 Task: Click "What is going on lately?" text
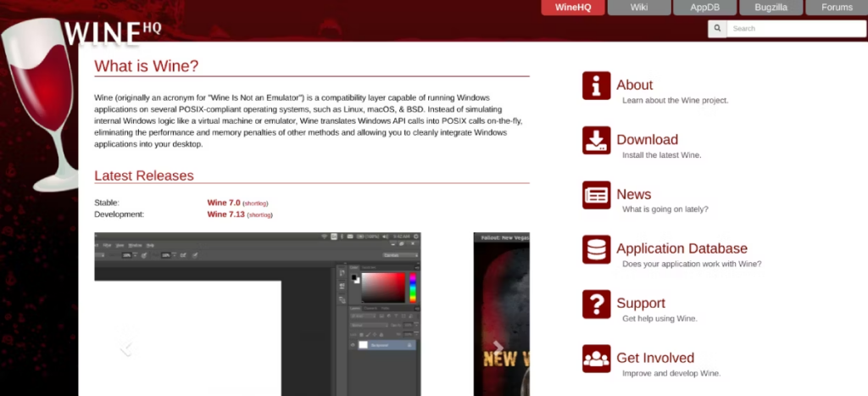665,209
